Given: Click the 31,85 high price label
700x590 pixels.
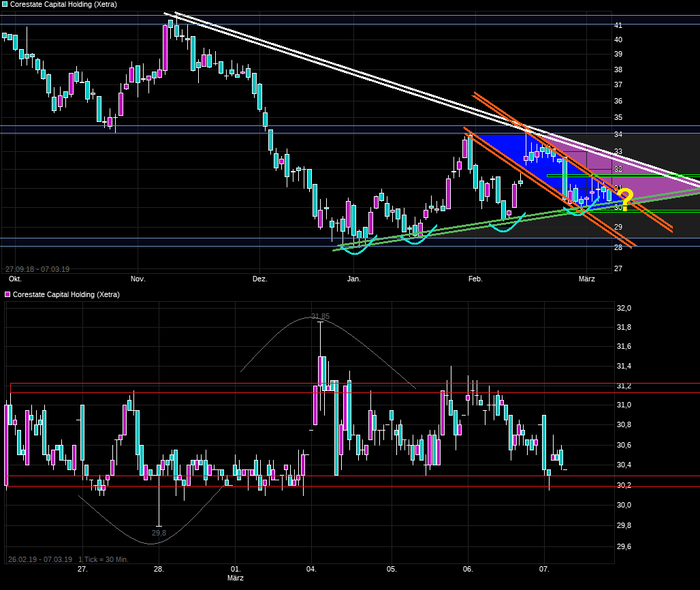Looking at the screenshot, I should (x=320, y=316).
